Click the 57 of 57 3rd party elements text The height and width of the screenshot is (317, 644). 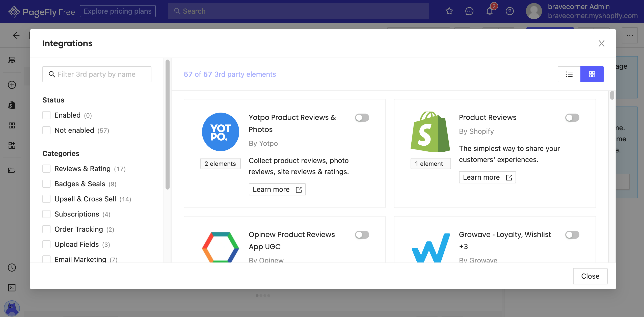coord(230,74)
